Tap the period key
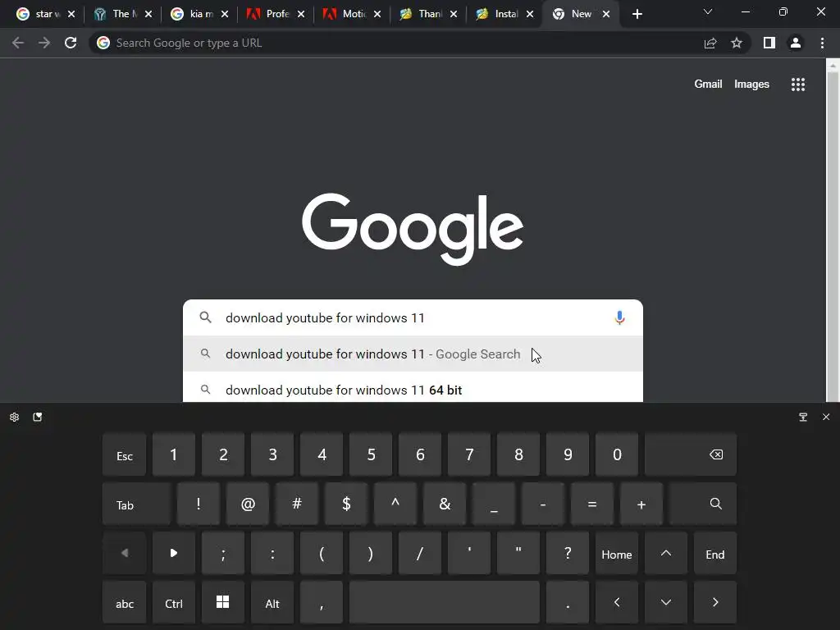Viewport: 840px width, 630px height. click(x=568, y=603)
